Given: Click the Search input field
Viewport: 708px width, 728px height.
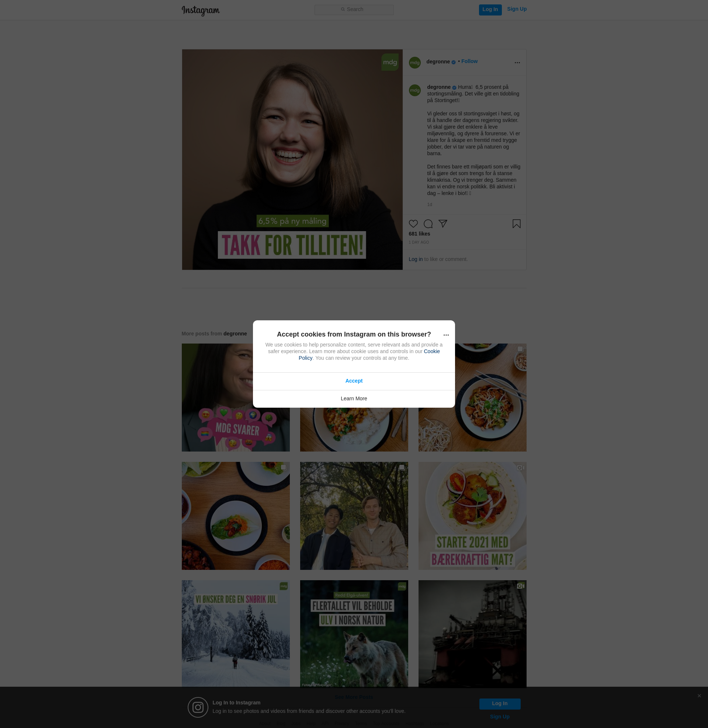Looking at the screenshot, I should [354, 10].
